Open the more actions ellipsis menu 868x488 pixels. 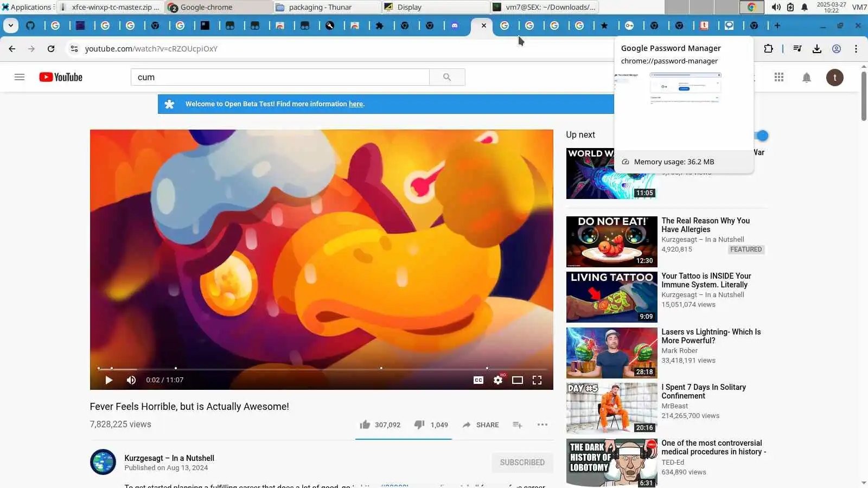[x=542, y=425]
